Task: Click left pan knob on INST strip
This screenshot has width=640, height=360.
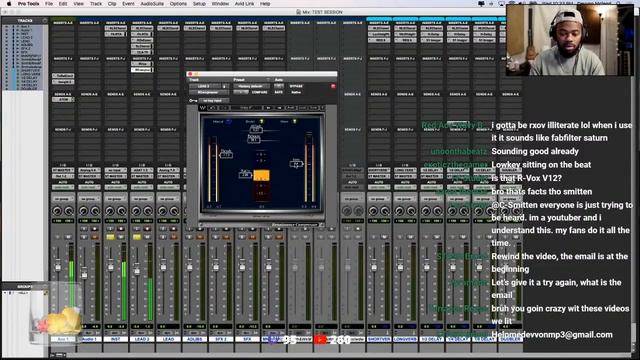Action: pos(110,211)
